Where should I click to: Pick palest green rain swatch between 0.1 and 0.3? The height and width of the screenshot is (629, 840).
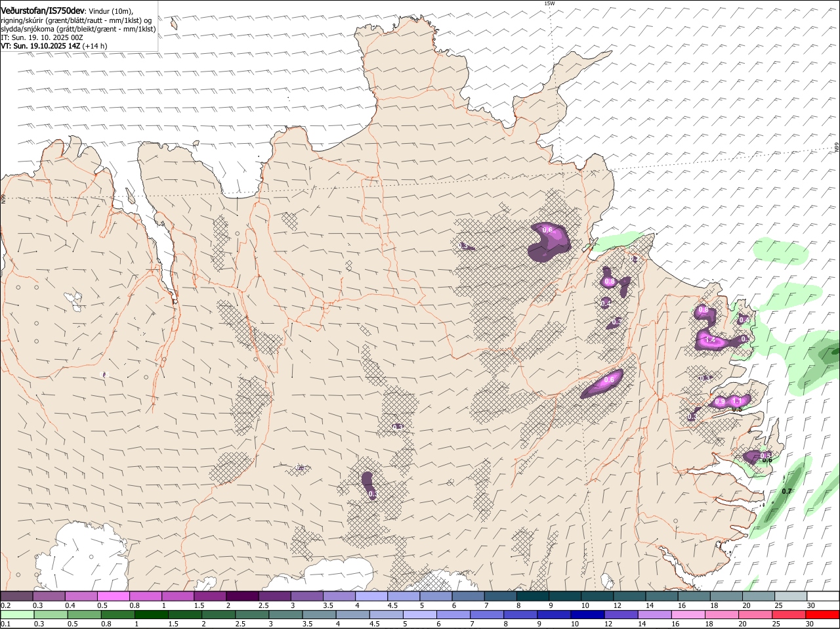[x=17, y=615]
